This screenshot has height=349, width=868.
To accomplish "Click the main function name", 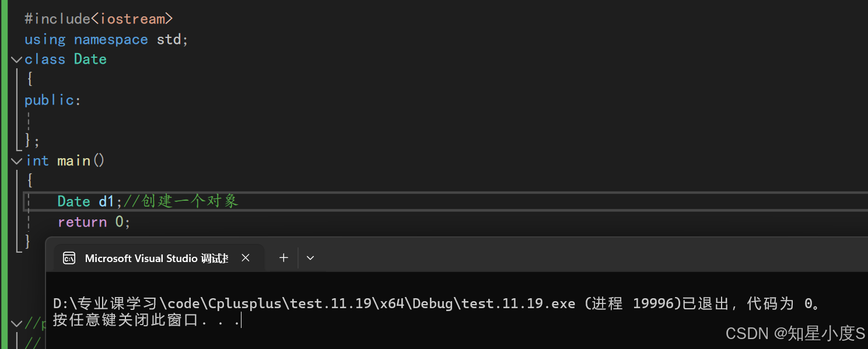I will tap(73, 161).
